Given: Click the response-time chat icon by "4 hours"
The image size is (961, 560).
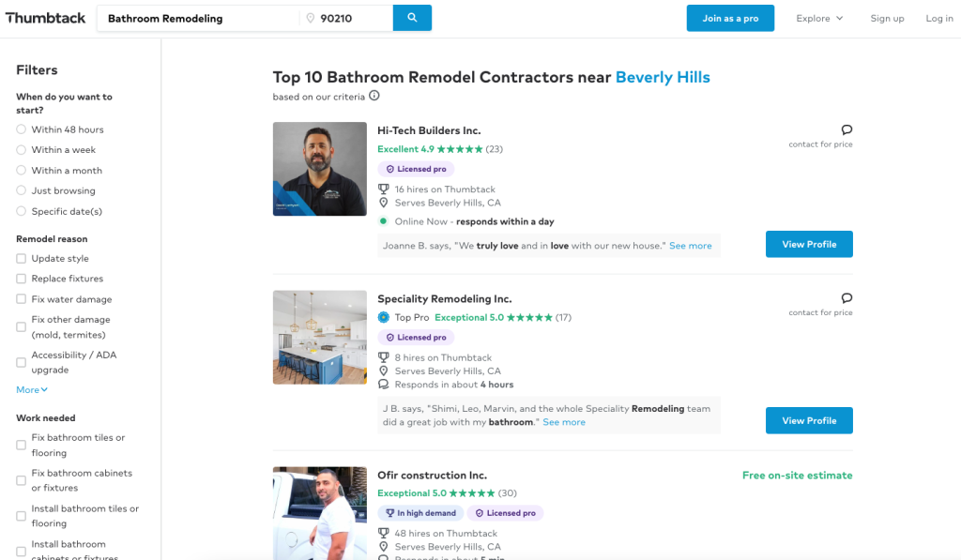Looking at the screenshot, I should coord(383,385).
